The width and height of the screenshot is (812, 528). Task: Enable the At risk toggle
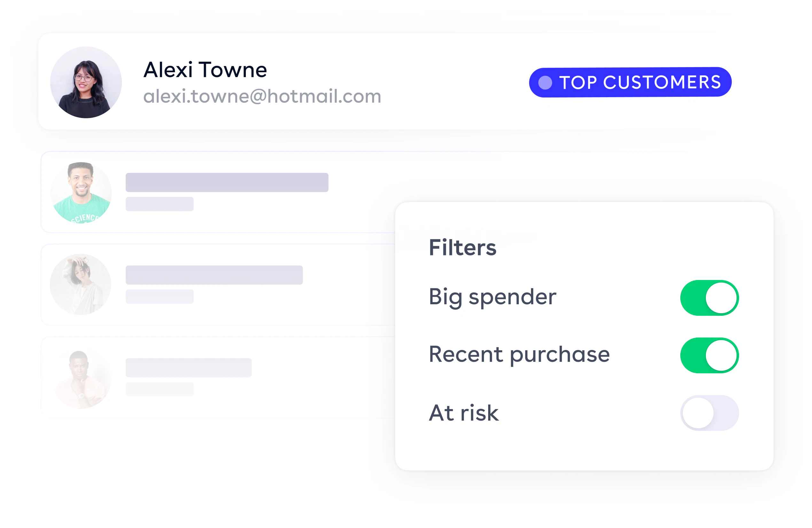(710, 413)
